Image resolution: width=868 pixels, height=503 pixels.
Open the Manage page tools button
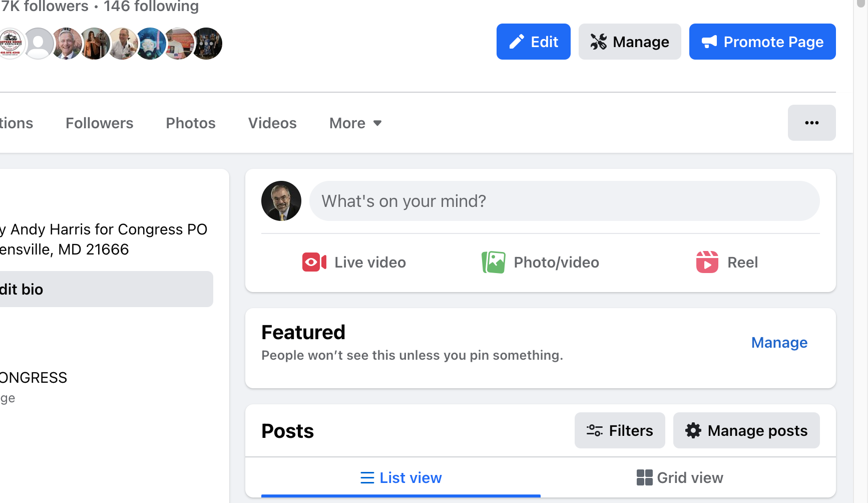point(630,42)
